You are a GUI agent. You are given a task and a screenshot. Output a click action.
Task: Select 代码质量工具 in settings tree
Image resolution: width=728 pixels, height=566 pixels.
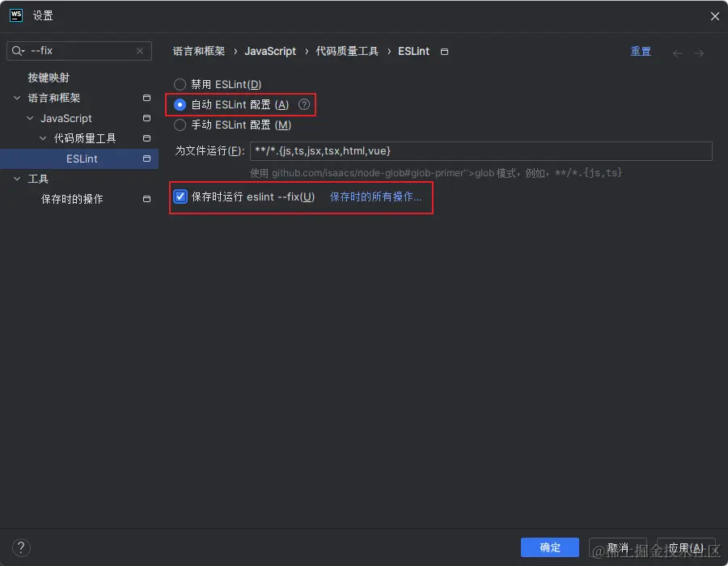pos(85,138)
